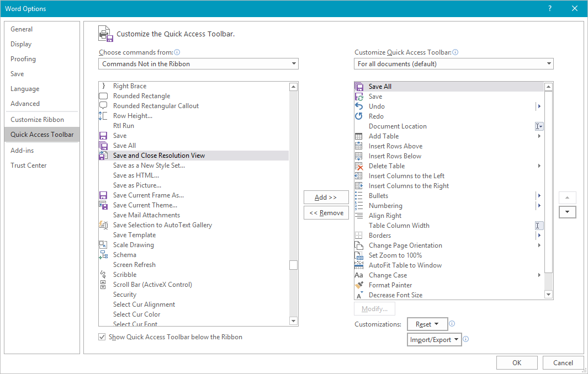
Task: Expand the Document Location combo arrow
Action: tap(539, 126)
